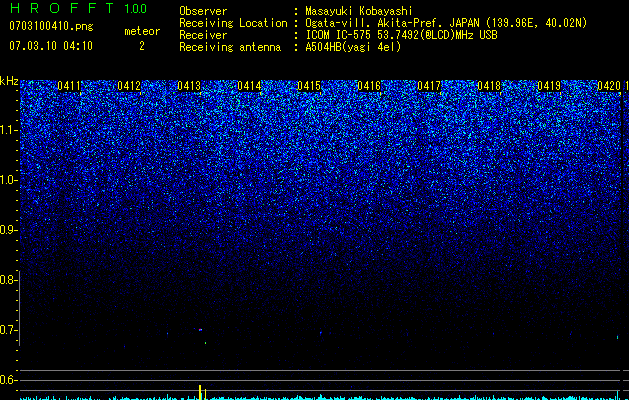
Task: Click the Observer field label
Action: click(203, 11)
